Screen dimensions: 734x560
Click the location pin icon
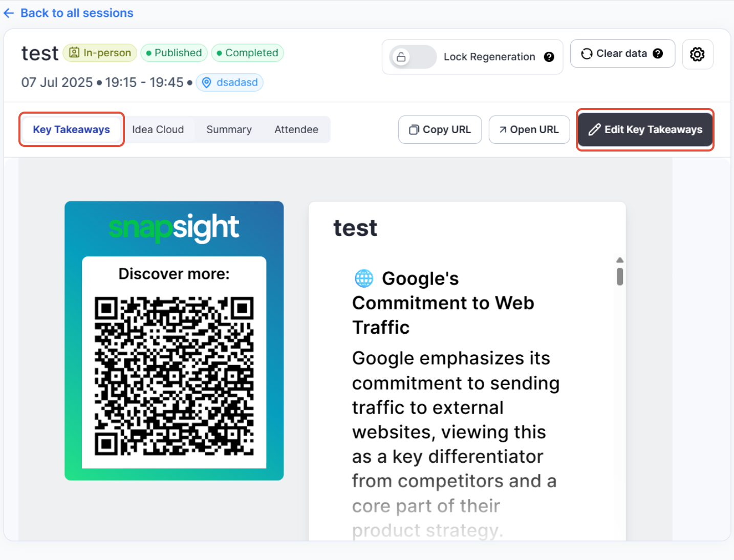206,83
